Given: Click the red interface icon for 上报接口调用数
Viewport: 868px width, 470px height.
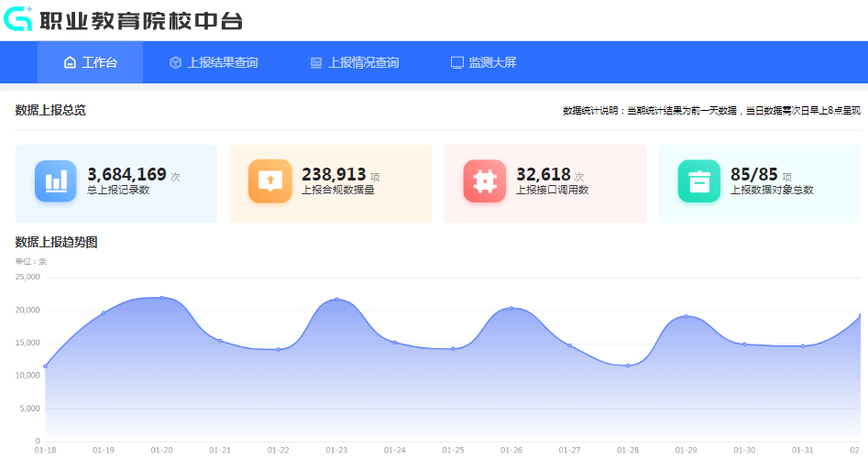Looking at the screenshot, I should 484,181.
